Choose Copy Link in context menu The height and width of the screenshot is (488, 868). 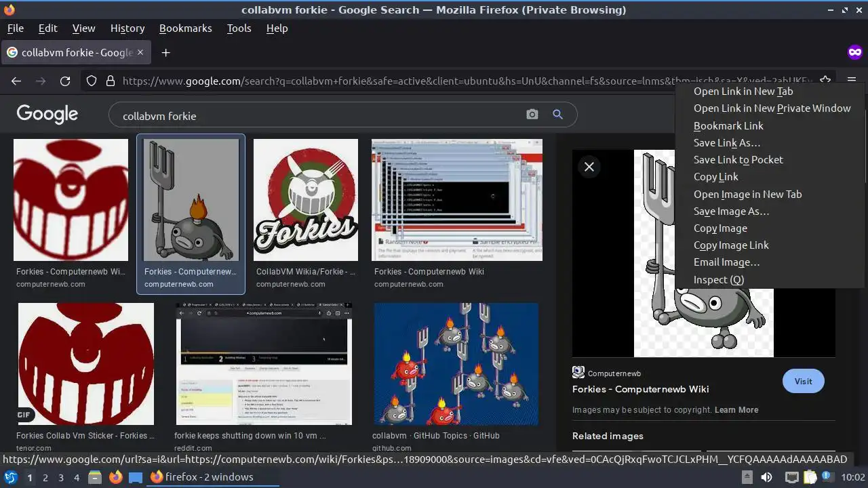[770, 177]
